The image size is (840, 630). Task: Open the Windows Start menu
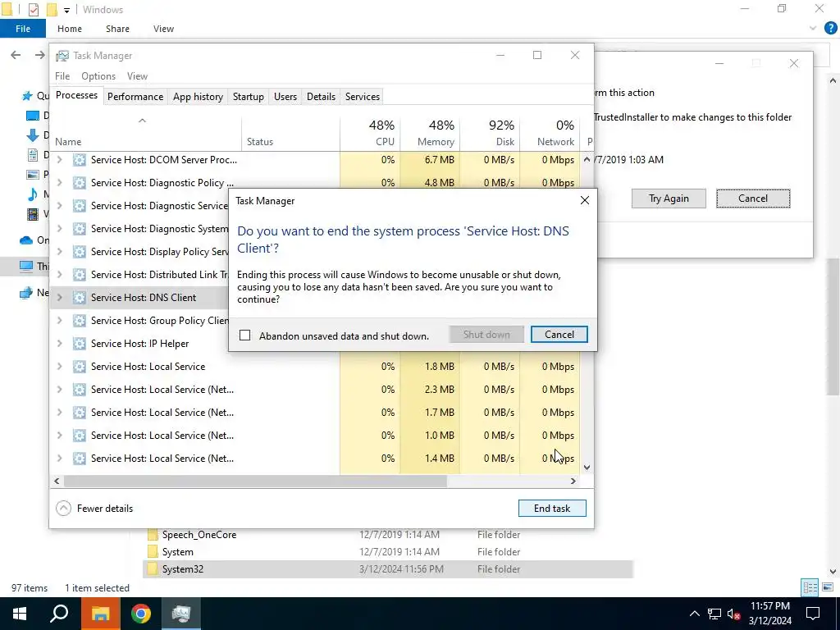coord(20,614)
